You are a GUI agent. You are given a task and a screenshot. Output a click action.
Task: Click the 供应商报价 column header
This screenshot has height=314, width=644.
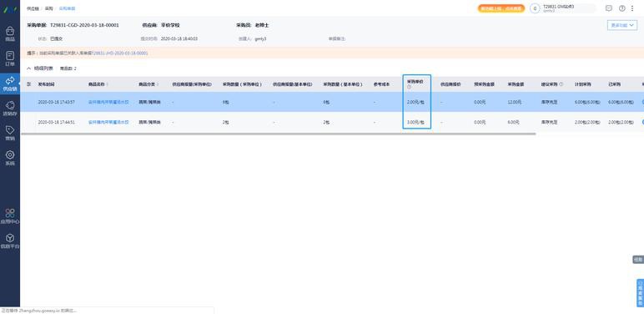[x=450, y=84]
